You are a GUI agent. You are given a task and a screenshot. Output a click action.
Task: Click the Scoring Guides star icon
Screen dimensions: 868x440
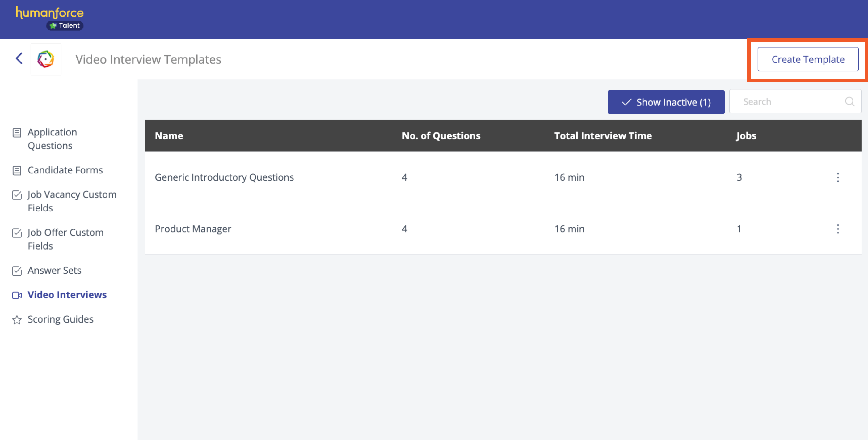(17, 320)
